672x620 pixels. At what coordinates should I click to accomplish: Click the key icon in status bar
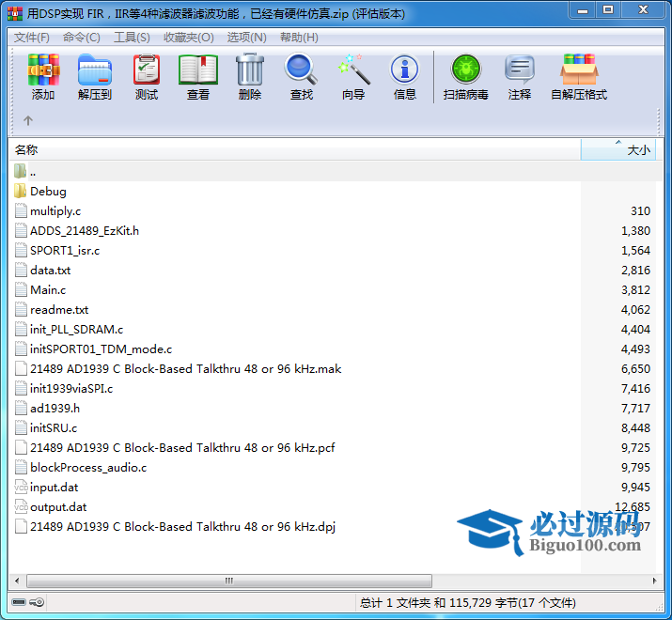click(x=37, y=602)
